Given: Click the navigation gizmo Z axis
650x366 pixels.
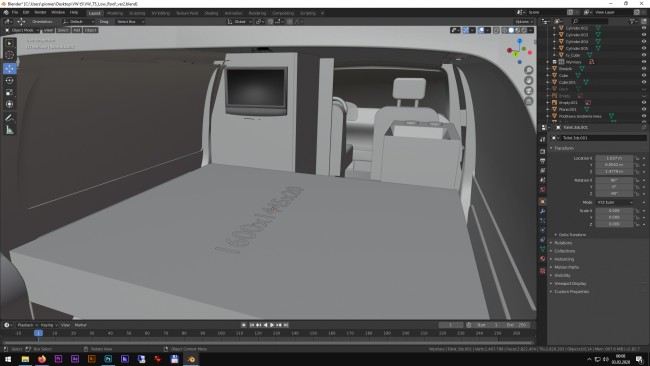Looking at the screenshot, I should click(519, 41).
